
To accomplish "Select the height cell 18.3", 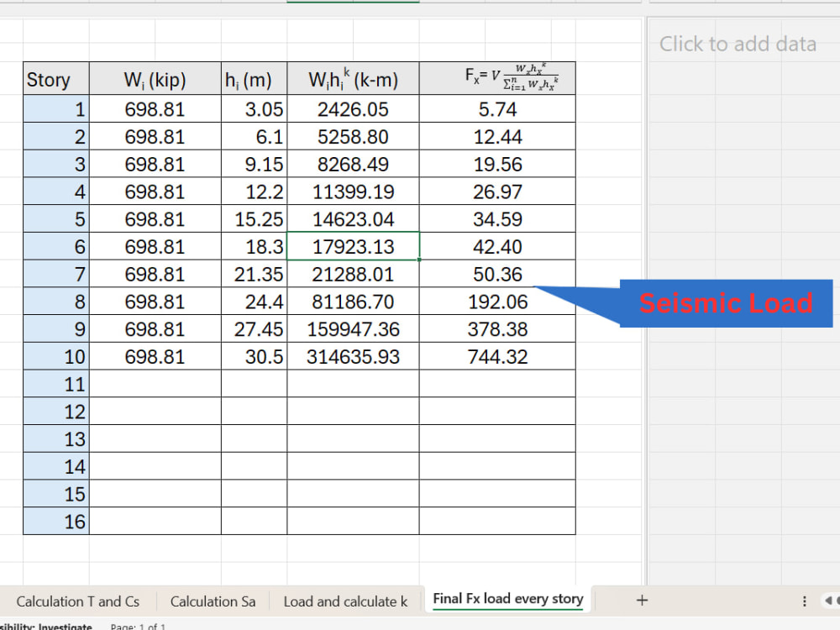I will pos(254,246).
